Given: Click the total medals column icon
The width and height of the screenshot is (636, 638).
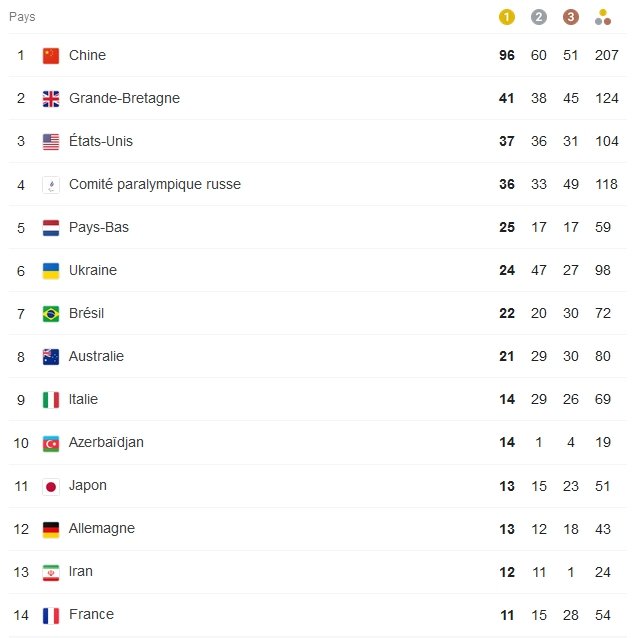Looking at the screenshot, I should pyautogui.click(x=602, y=17).
